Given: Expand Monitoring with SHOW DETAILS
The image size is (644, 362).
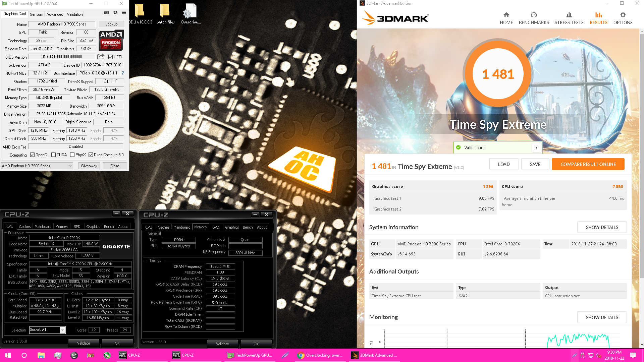Looking at the screenshot, I should tap(602, 317).
